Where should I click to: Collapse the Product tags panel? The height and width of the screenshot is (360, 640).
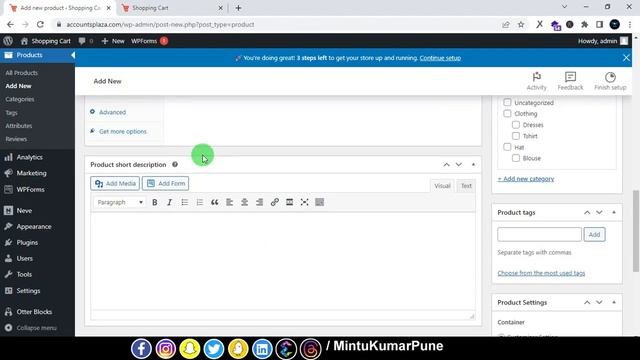[613, 212]
